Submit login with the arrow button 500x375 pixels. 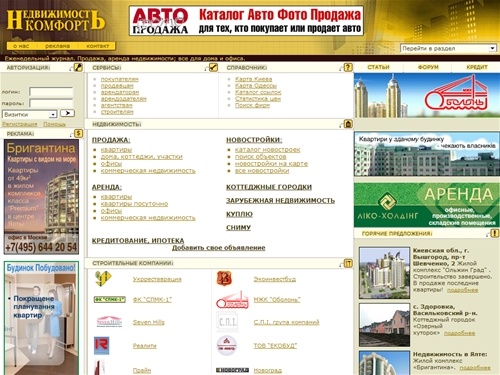pyautogui.click(x=67, y=113)
